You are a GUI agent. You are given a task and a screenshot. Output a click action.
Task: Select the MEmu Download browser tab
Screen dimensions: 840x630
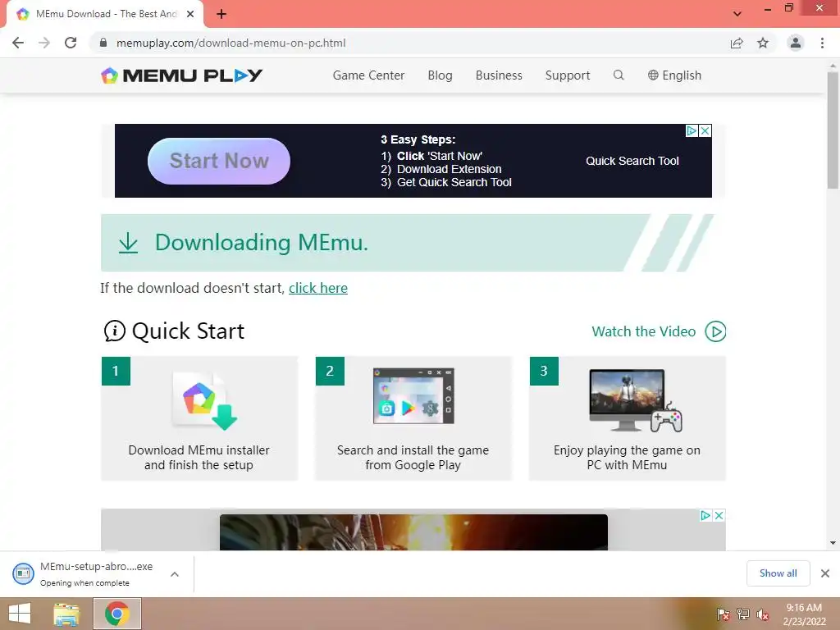coord(105,14)
